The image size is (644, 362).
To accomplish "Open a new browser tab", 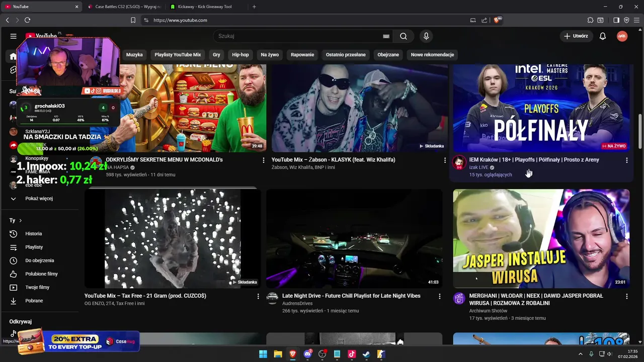I will tap(254, 7).
